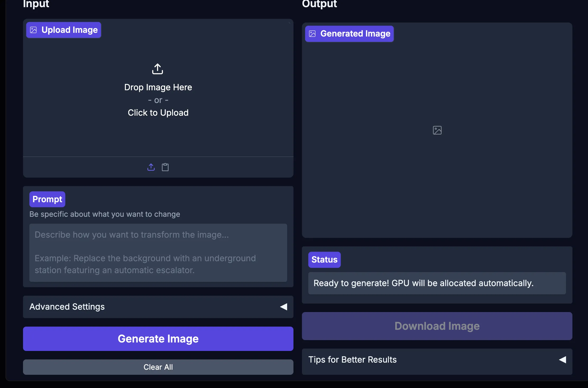Click the triangle arrow beside Tips for Better Results

tap(562, 360)
